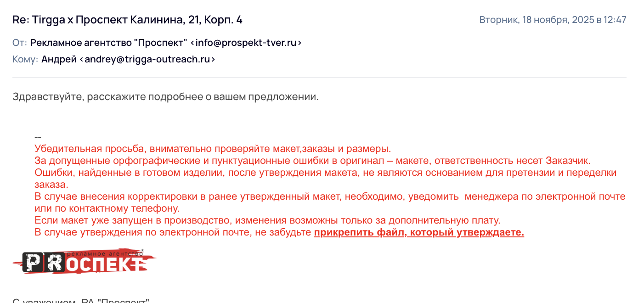This screenshot has width=644, height=303.
Task: Click the signature separator dashes
Action: pos(38,137)
